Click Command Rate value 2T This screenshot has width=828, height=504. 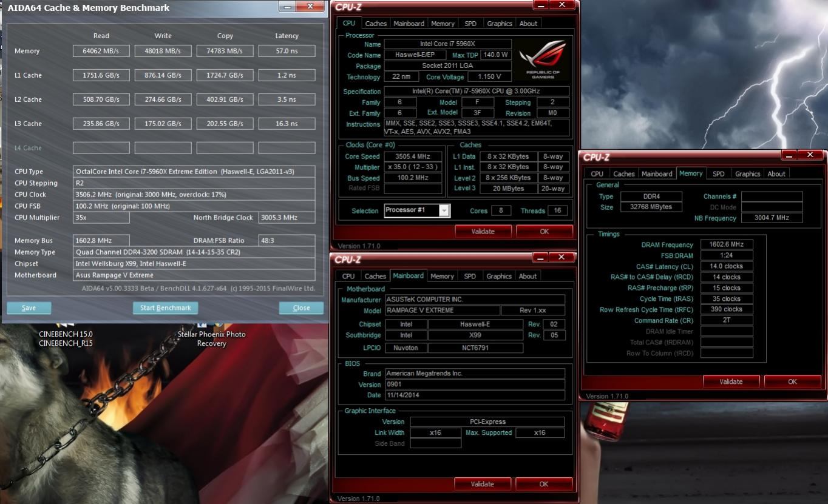[727, 320]
